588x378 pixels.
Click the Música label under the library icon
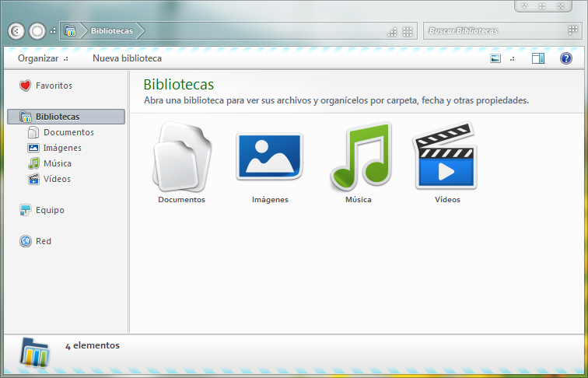click(358, 199)
